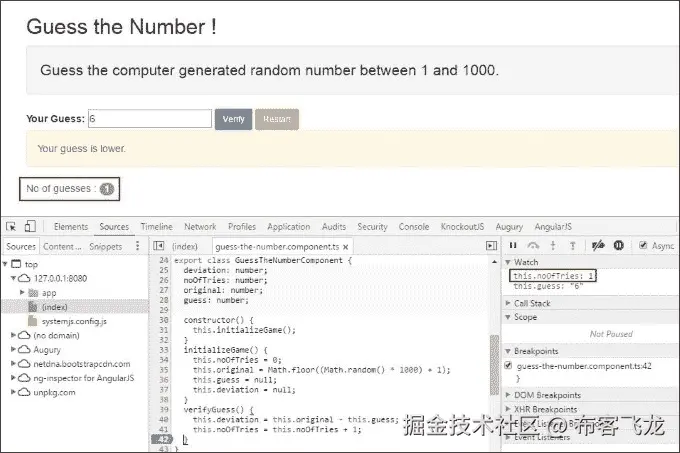Enable the Async checkbox
Screen dimensions: 680x453
(x=643, y=245)
